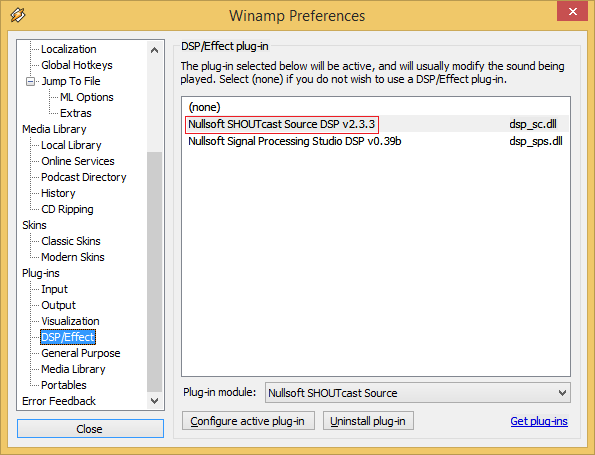Select Nullsoft SHOUTcast Source DSP v2.3.3 plug-in
Image resolution: width=595 pixels, height=455 pixels.
click(x=375, y=124)
